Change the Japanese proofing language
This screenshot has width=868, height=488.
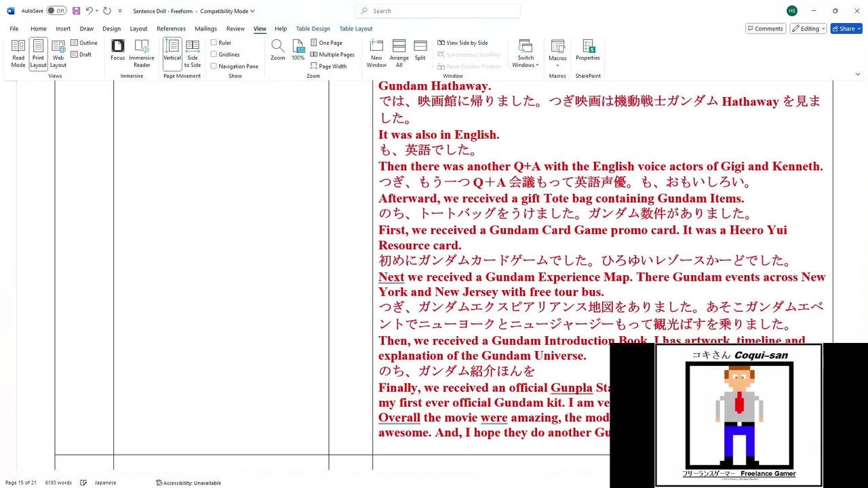click(105, 483)
